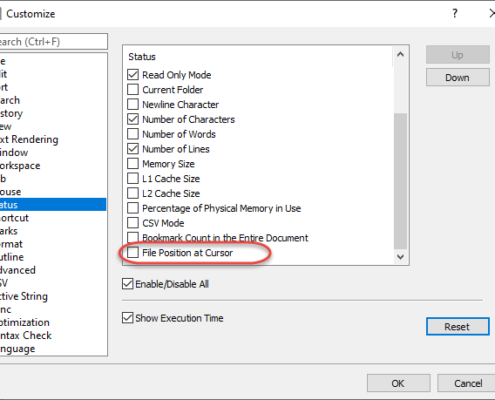Click the Reset button
Screen dimensions: 495x400
click(x=458, y=326)
